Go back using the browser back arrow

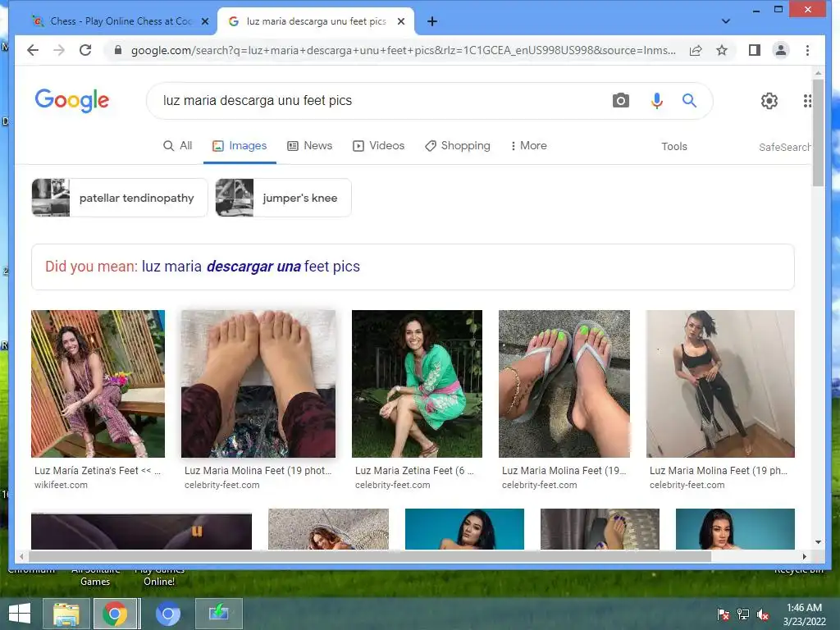pyautogui.click(x=33, y=50)
